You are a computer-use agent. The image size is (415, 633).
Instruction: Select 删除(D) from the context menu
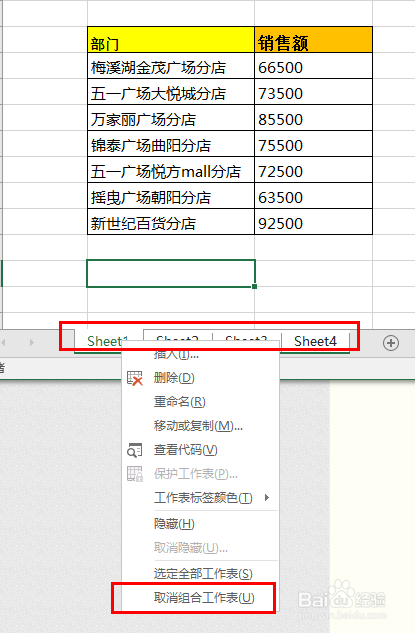tap(200, 378)
